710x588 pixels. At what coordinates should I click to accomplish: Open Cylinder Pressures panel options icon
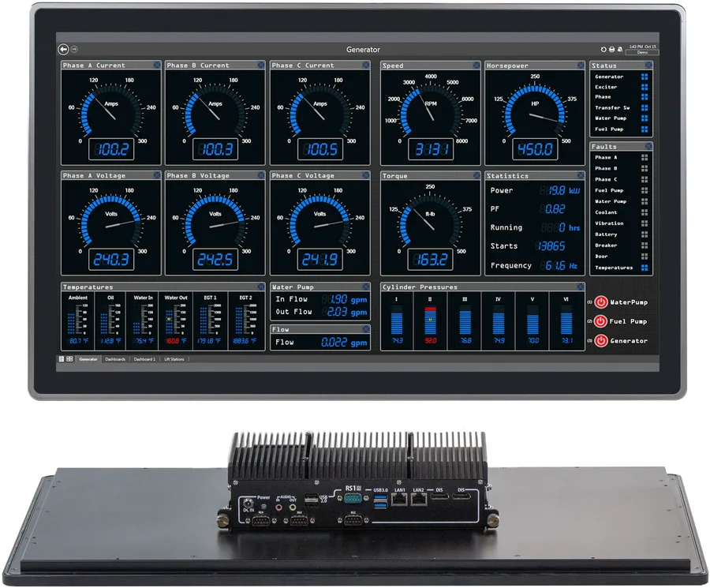(x=581, y=287)
